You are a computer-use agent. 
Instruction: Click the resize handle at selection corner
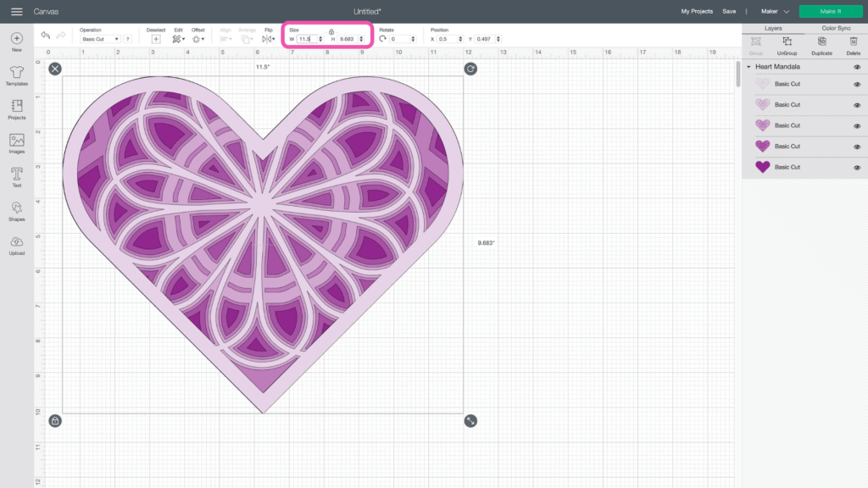(x=470, y=421)
